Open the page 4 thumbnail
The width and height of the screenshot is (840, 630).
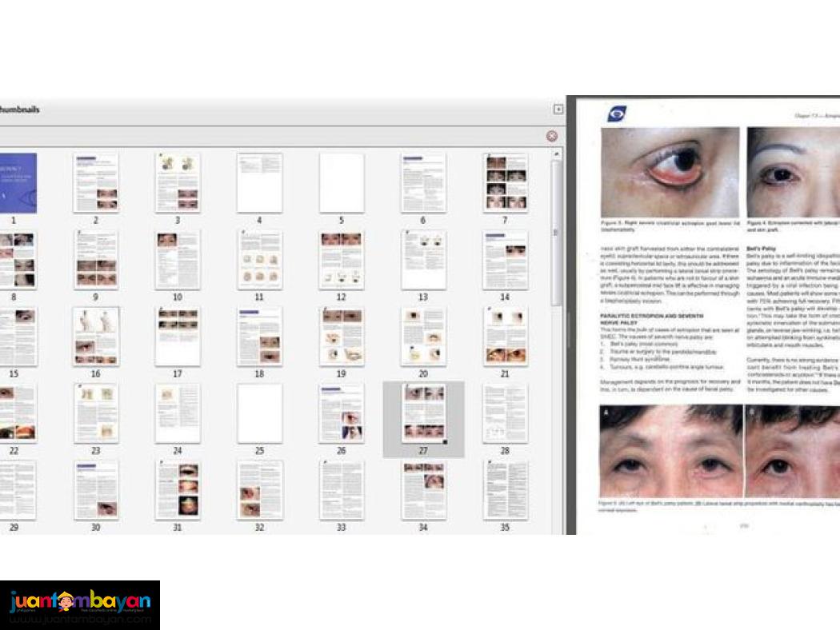[259, 183]
